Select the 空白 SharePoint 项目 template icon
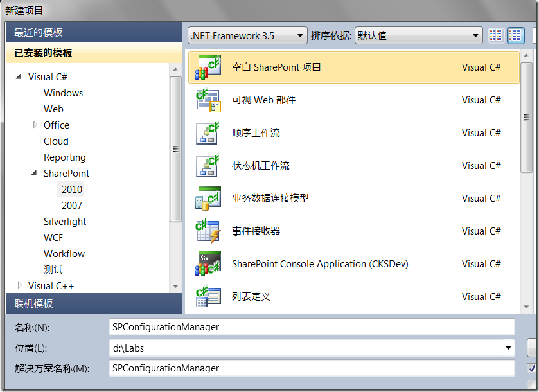The width and height of the screenshot is (539, 392). 208,67
